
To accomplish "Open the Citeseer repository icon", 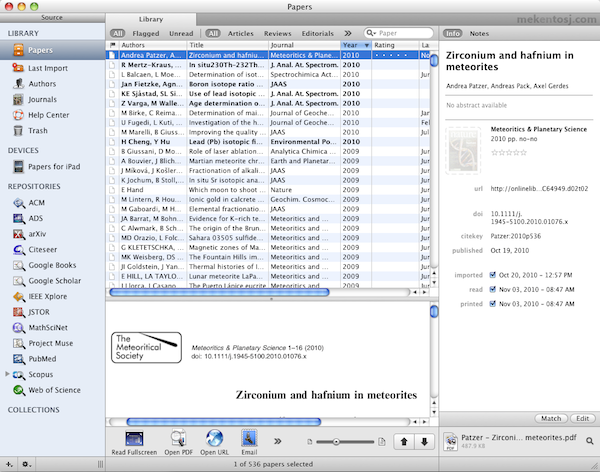I will point(19,250).
